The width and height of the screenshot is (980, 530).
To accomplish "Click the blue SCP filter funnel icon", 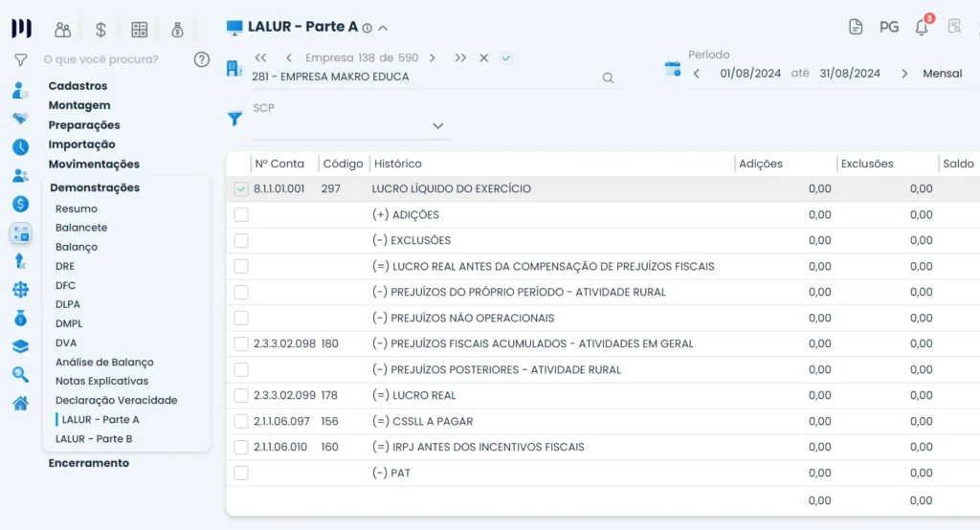I will [234, 118].
